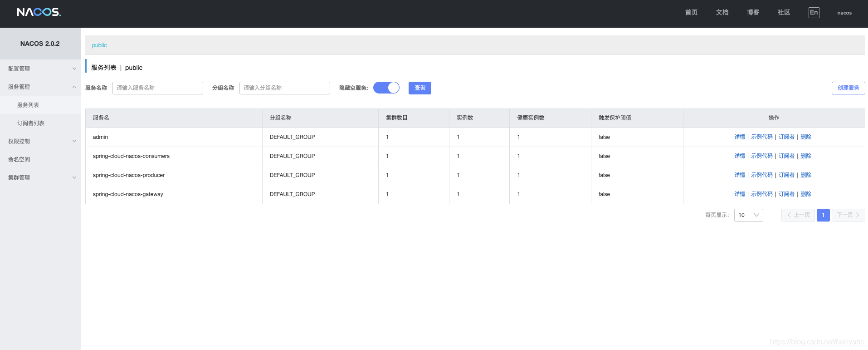The width and height of the screenshot is (868, 350).
Task: Click the NACOS logo
Action: (39, 12)
